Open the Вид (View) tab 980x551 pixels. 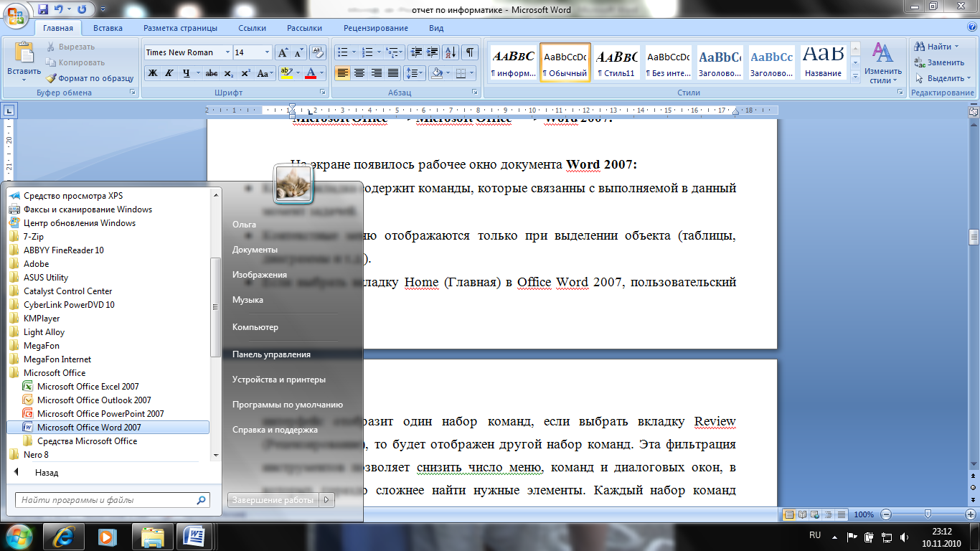[x=436, y=28]
